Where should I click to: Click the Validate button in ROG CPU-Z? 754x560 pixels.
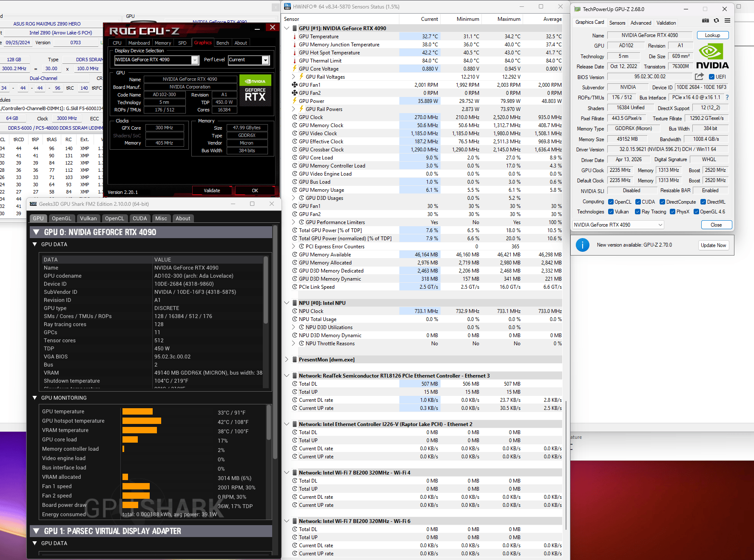click(x=212, y=190)
